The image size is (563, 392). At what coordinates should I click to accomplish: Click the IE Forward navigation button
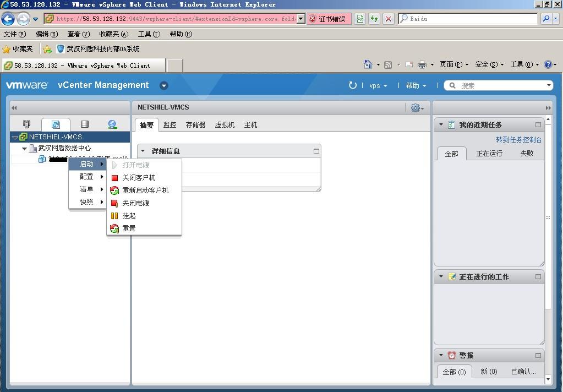point(23,19)
